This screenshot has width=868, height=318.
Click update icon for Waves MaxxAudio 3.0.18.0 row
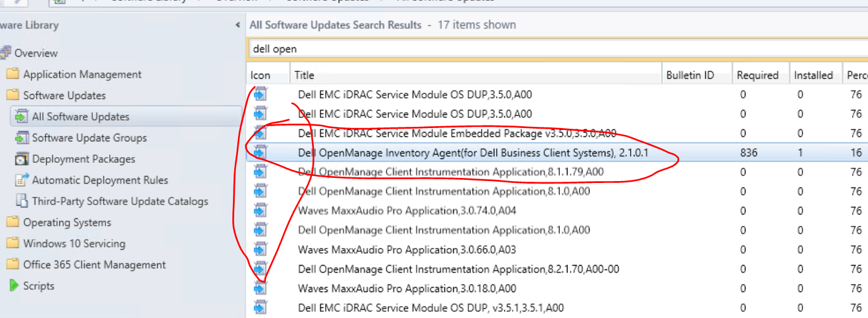point(261,288)
